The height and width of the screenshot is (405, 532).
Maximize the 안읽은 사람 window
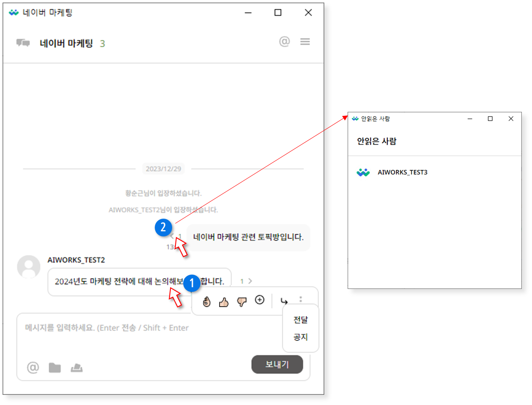tap(490, 119)
